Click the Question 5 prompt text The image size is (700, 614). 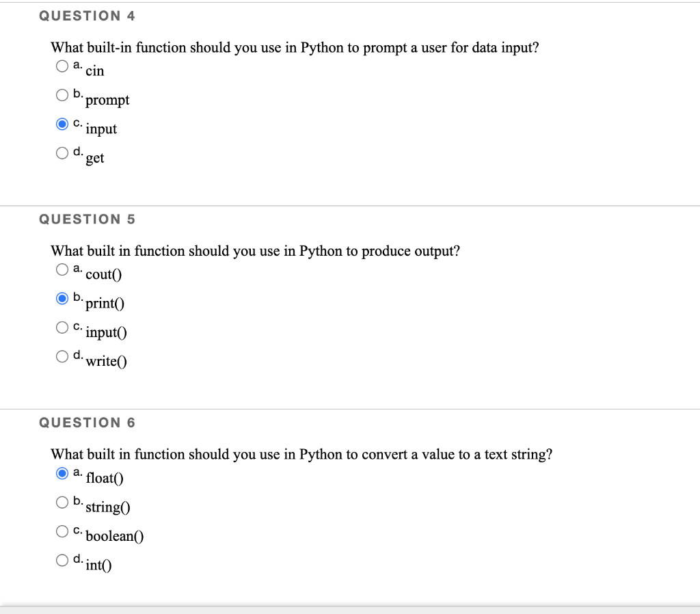[x=255, y=250]
